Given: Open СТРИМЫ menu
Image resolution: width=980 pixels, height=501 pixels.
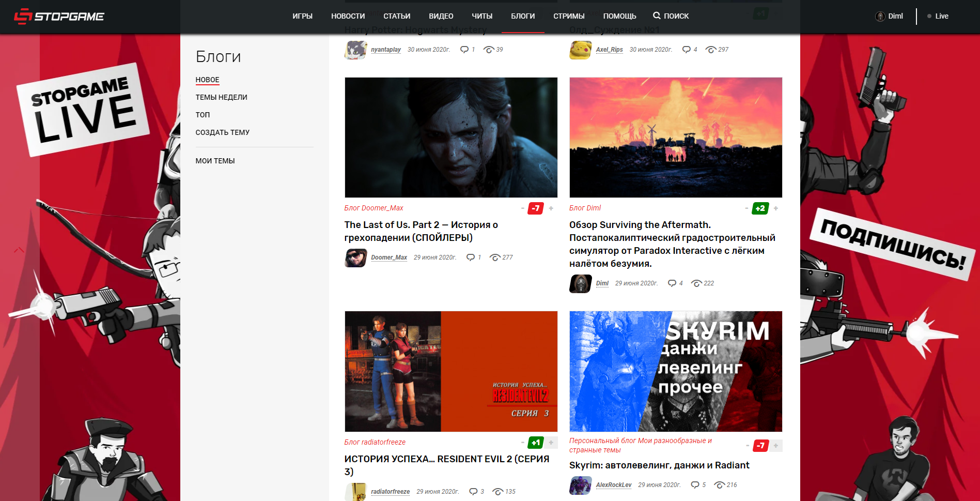Looking at the screenshot, I should click(x=569, y=16).
